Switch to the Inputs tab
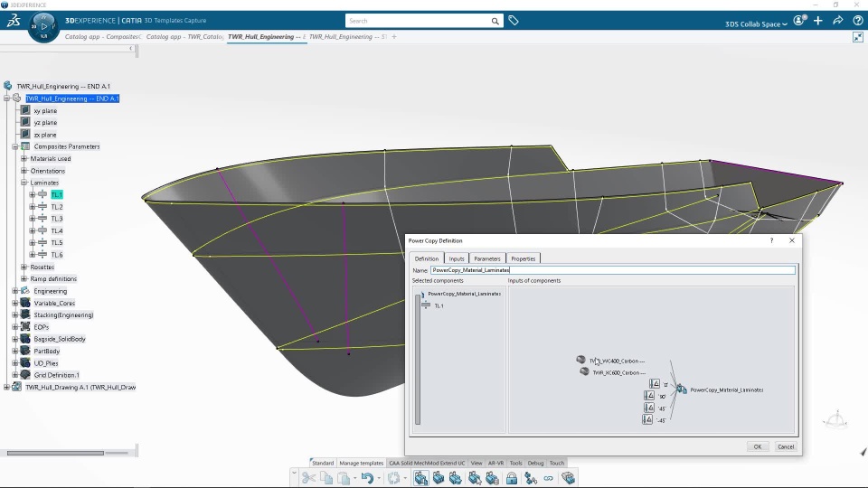 coord(457,258)
